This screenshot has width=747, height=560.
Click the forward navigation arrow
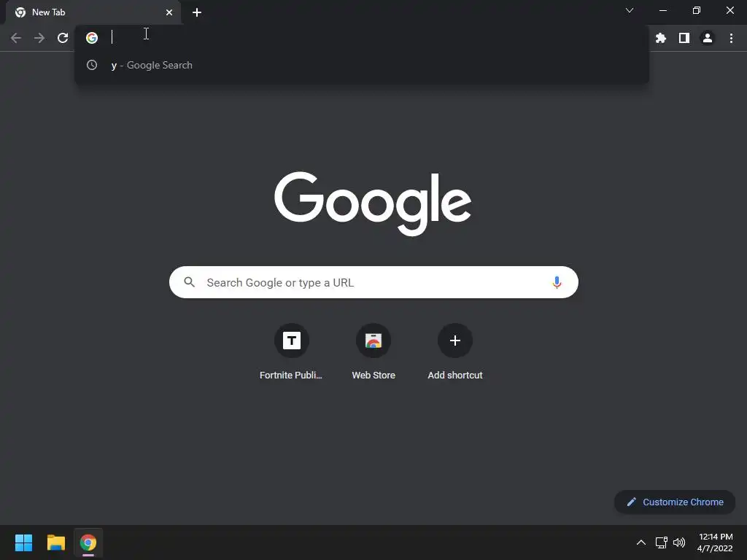coord(39,38)
